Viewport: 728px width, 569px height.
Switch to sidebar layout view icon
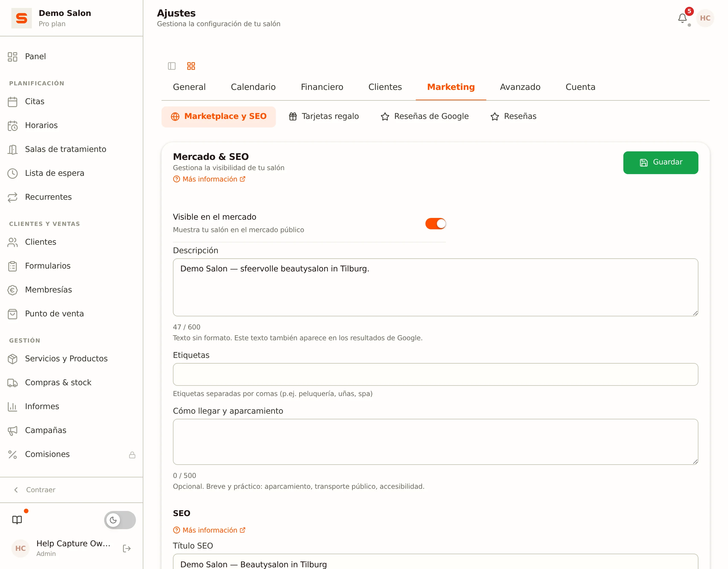tap(172, 66)
